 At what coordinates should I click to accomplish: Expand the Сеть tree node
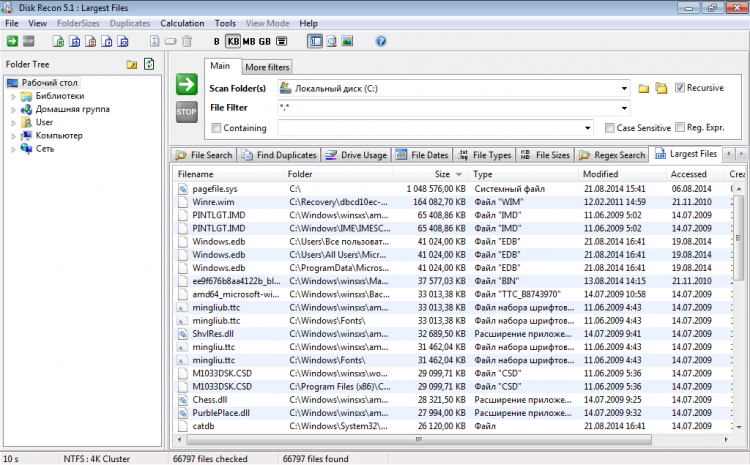click(13, 149)
